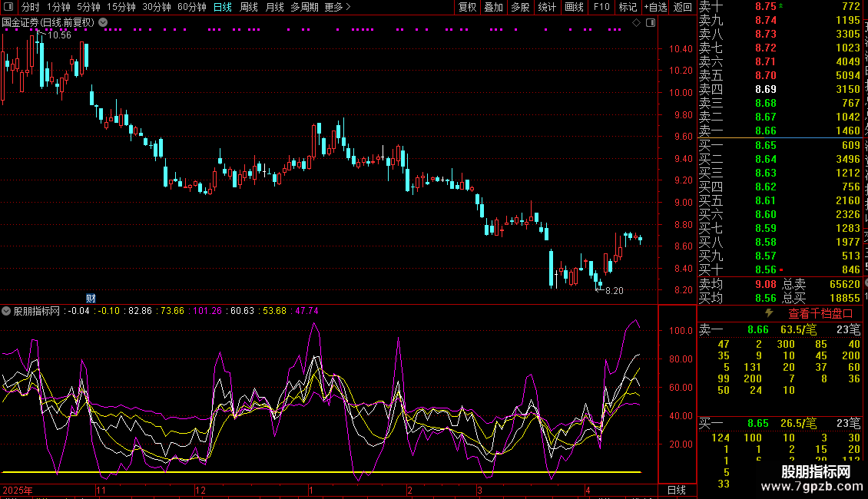Click the 财 finance marker on the chart
This screenshot has width=868, height=499.
click(91, 298)
